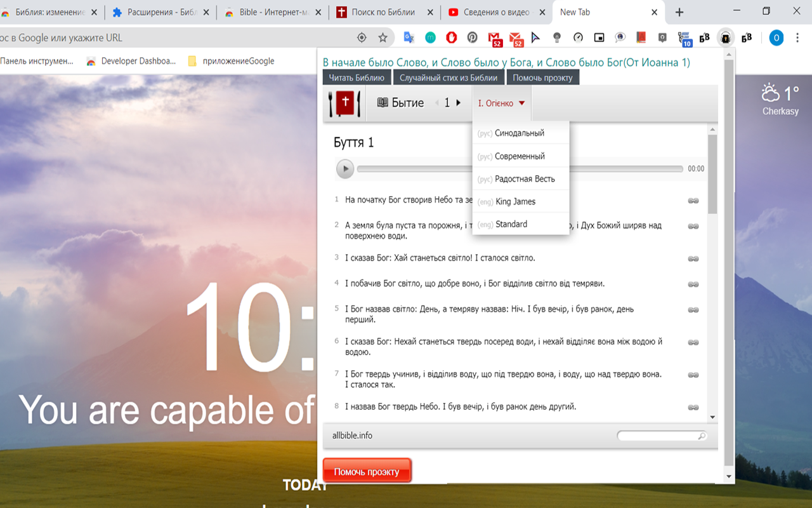The height and width of the screenshot is (508, 812).
Task: Go to the previous chapter arrow
Action: click(x=436, y=103)
